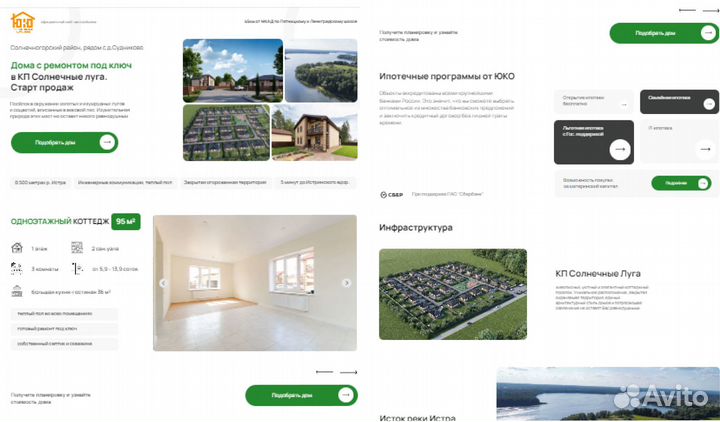
Task: Go to next cottage with long right arrow
Action: point(349,372)
